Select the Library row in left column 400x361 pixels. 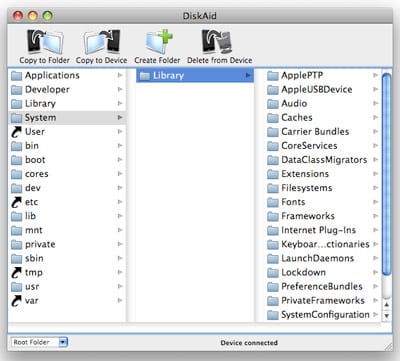click(67, 104)
